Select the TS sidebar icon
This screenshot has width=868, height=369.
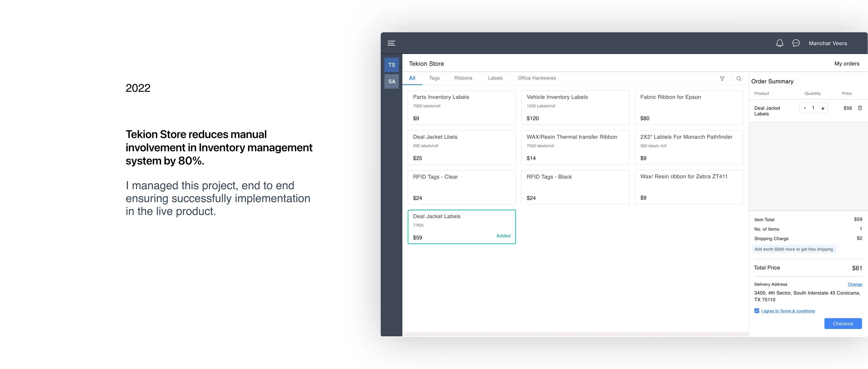coord(392,65)
